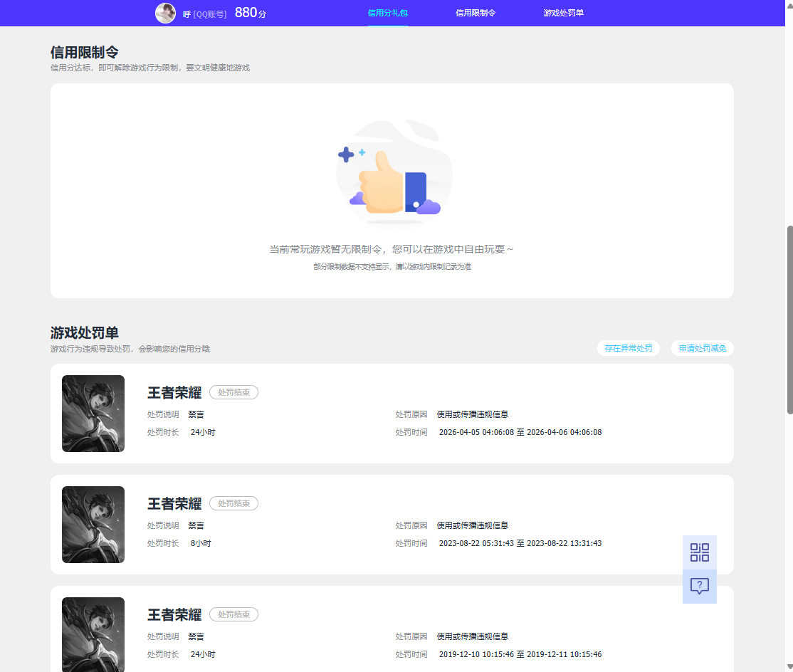The height and width of the screenshot is (672, 793).
Task: Click the 8小时 penalty duration
Action: pos(201,543)
